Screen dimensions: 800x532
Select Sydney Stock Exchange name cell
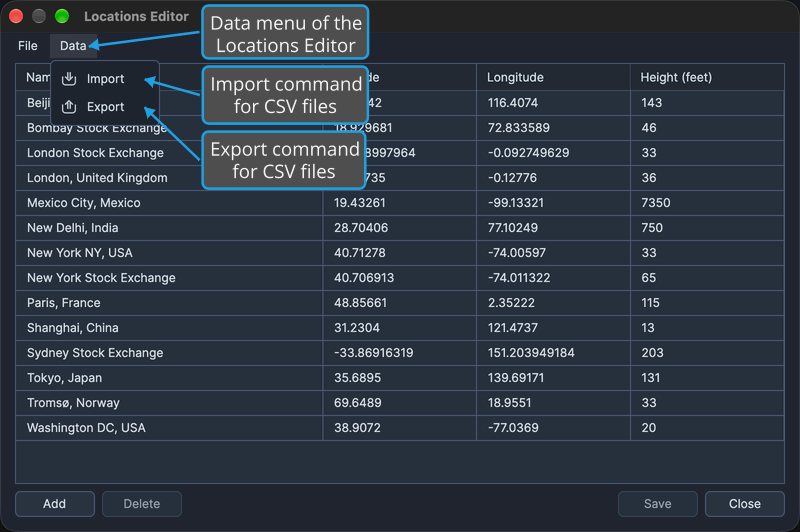pyautogui.click(x=169, y=353)
